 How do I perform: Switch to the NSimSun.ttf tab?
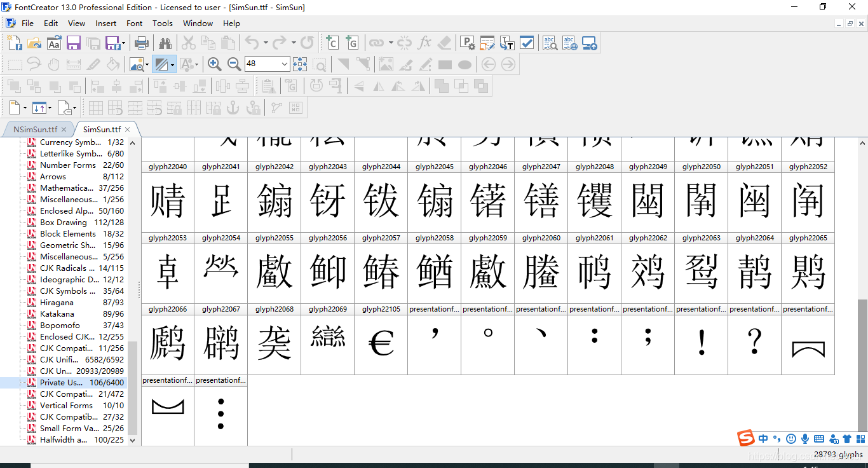point(35,129)
